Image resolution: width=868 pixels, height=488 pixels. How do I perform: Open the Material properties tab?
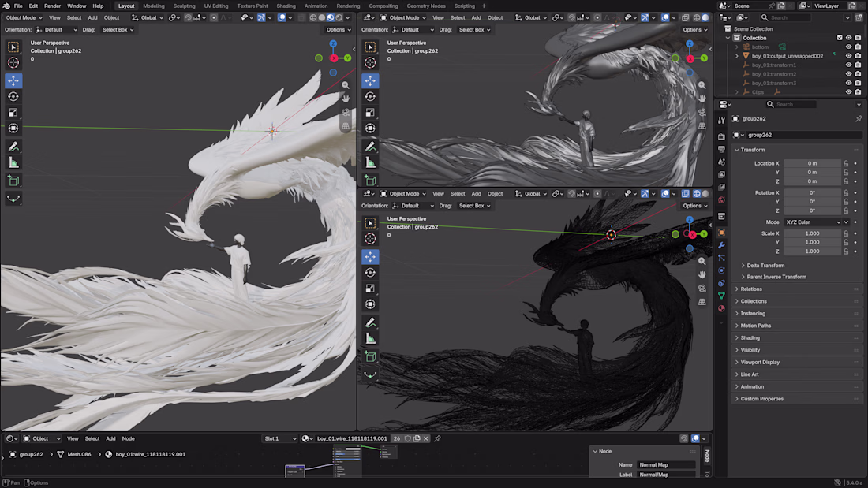[x=721, y=308]
